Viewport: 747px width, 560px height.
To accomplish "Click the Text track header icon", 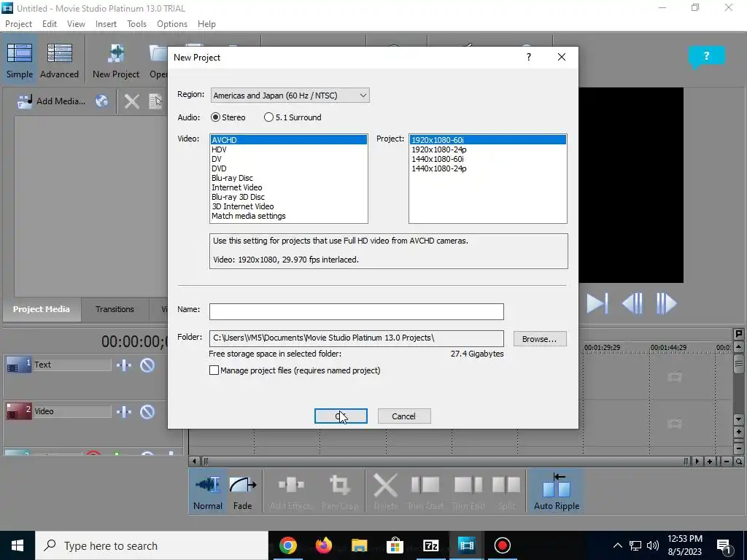I will [18, 365].
